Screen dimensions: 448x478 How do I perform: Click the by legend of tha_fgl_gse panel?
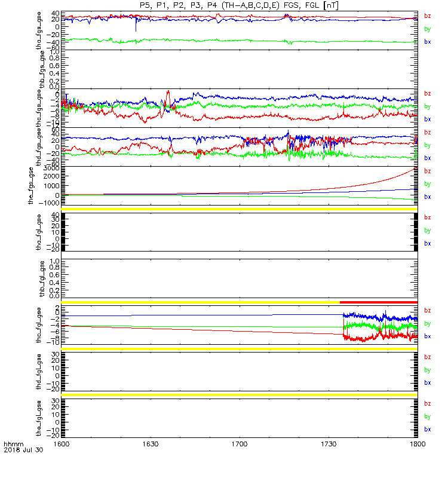point(428,231)
